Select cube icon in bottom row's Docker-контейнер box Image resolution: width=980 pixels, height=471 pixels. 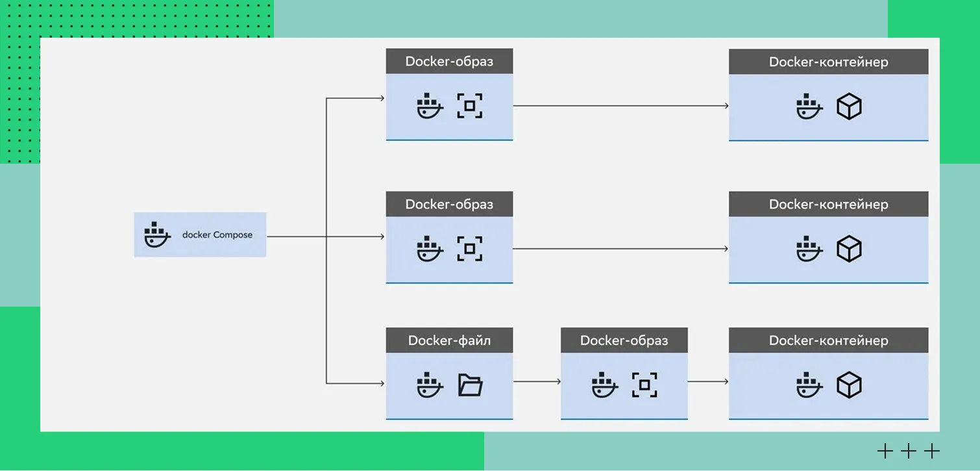[x=849, y=385]
